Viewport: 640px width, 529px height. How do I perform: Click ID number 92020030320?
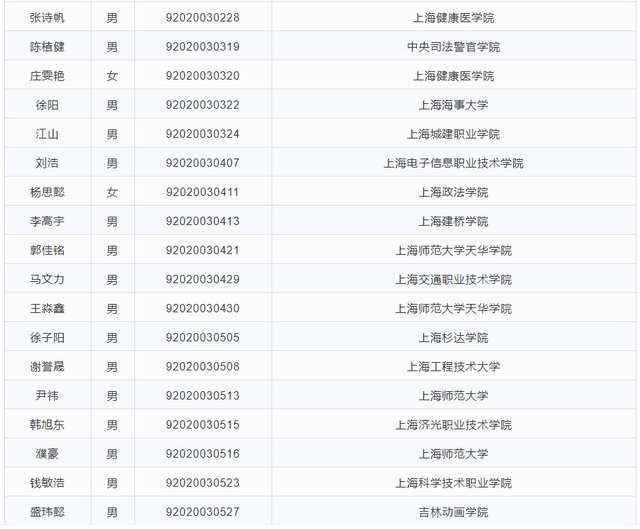(x=202, y=76)
